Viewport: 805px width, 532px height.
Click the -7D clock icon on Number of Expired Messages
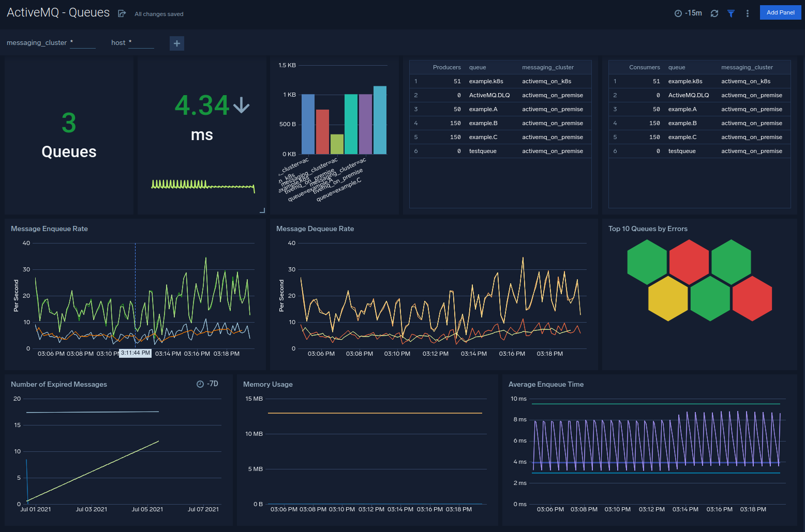point(200,384)
